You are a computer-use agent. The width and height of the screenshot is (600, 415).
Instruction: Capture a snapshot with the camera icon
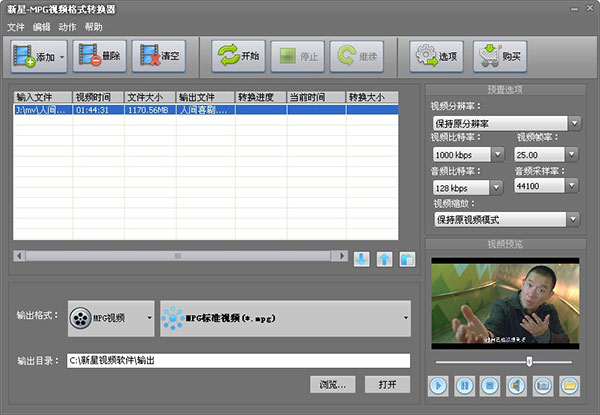[x=542, y=384]
